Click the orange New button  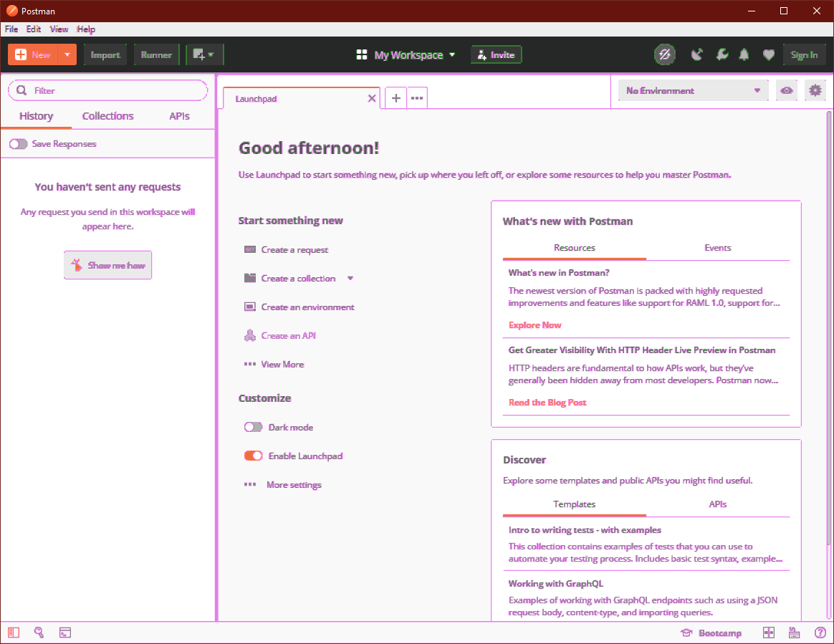32,54
